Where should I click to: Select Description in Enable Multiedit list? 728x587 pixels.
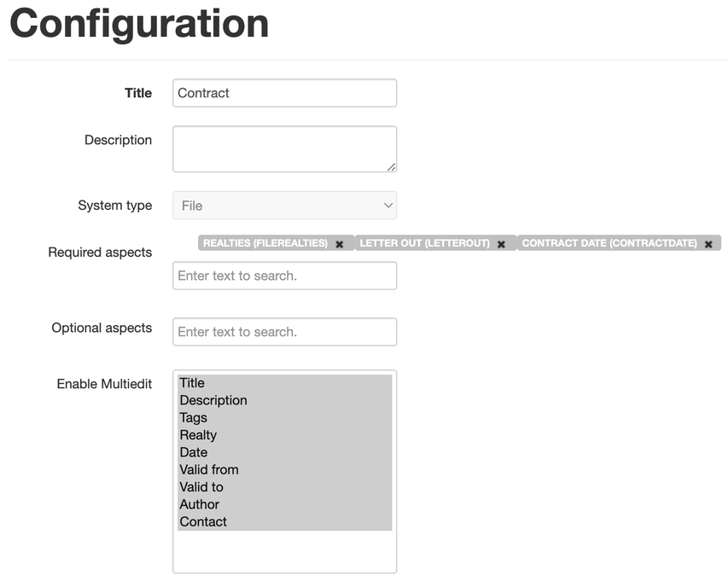[x=213, y=400]
